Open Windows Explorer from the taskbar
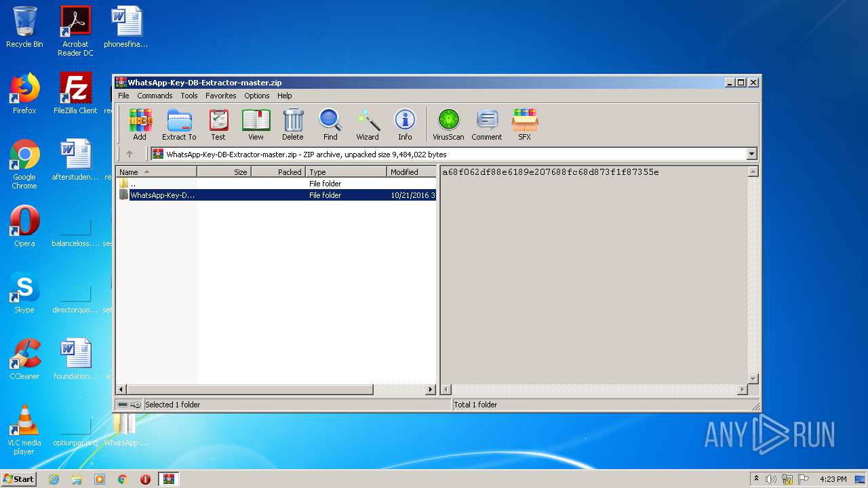This screenshot has height=488, width=868. pyautogui.click(x=77, y=479)
